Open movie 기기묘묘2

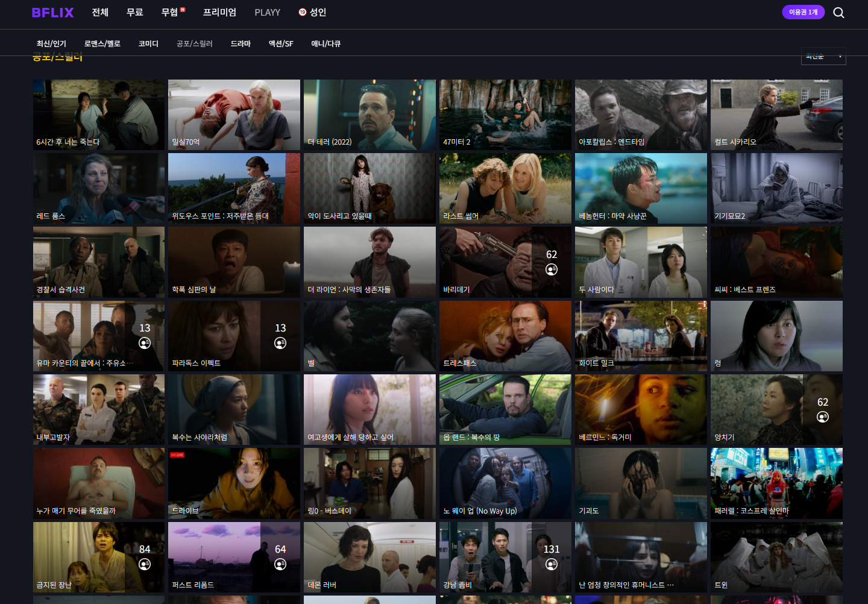pos(776,188)
